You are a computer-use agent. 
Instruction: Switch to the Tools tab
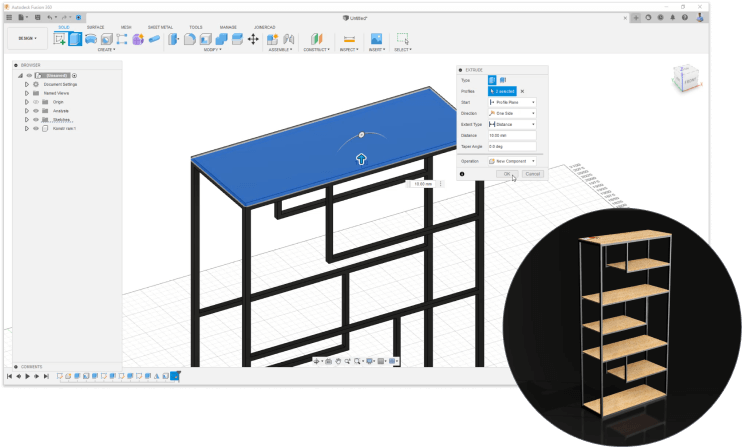click(196, 27)
